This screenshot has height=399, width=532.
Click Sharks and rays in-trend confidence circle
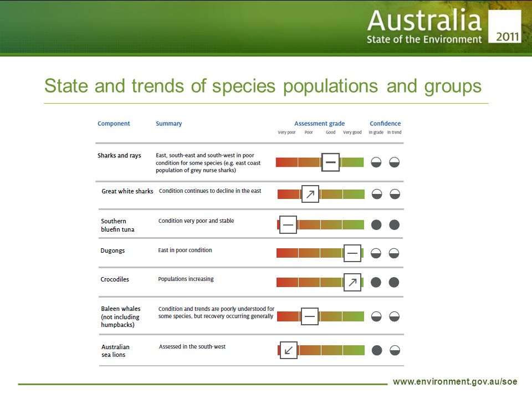click(394, 162)
